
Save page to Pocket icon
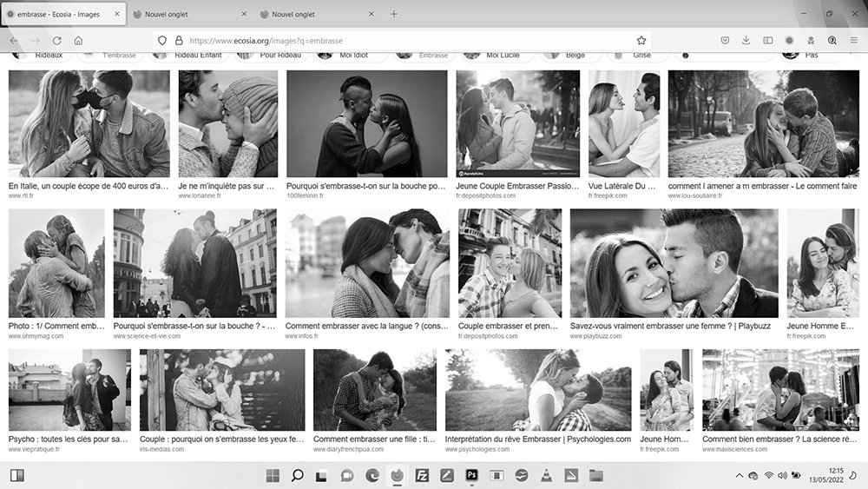(x=725, y=41)
